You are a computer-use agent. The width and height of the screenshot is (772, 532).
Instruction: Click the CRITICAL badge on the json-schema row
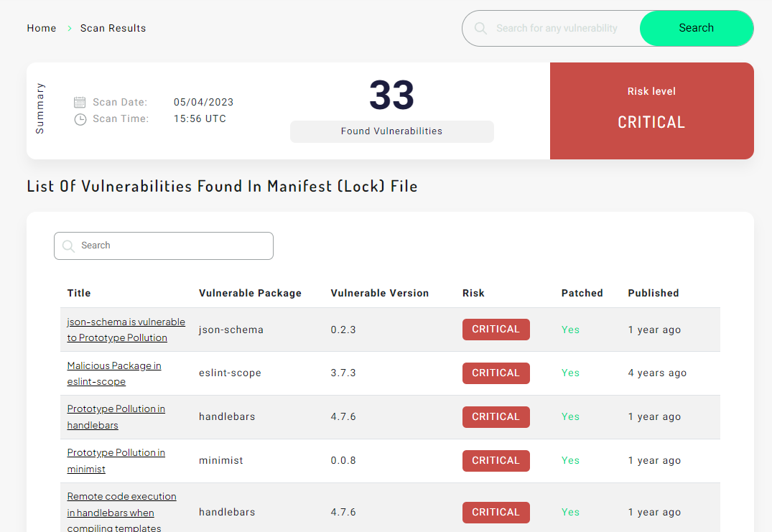pos(496,329)
